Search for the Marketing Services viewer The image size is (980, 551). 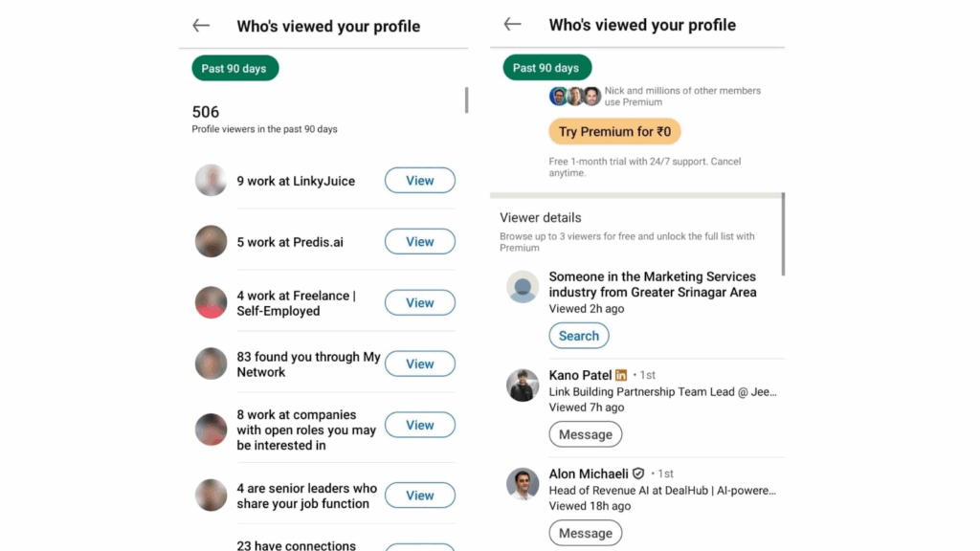click(x=578, y=336)
